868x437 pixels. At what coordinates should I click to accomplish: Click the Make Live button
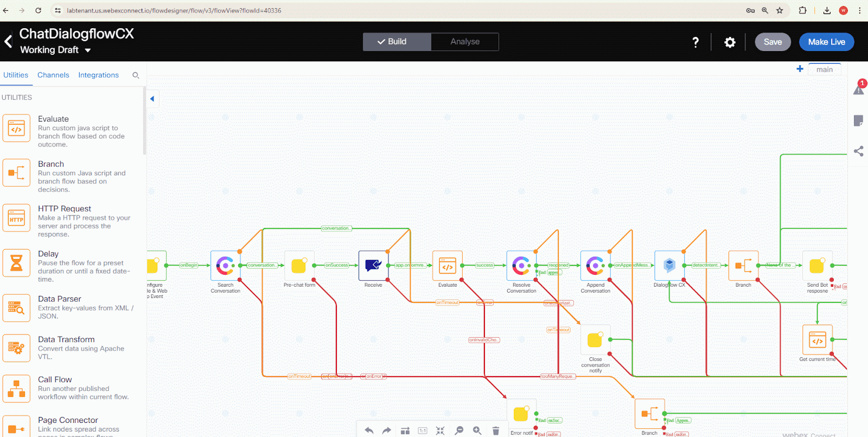[826, 42]
